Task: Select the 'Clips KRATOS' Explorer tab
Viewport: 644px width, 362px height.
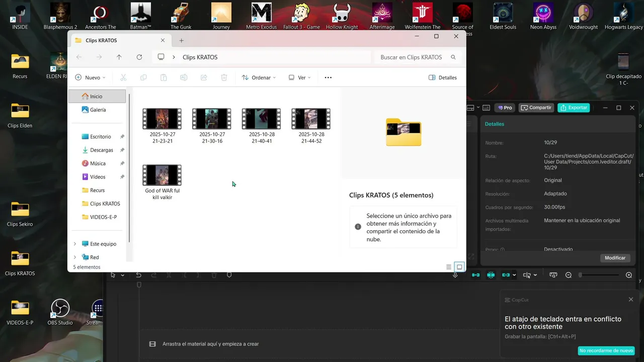Action: pos(120,40)
